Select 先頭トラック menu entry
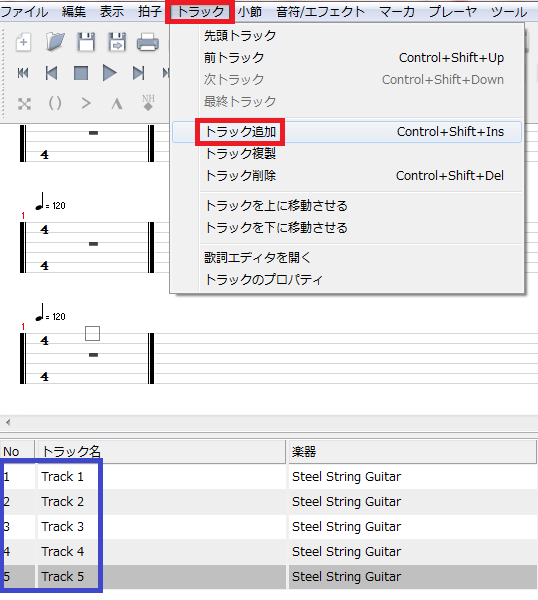This screenshot has height=600, width=538. point(347,36)
